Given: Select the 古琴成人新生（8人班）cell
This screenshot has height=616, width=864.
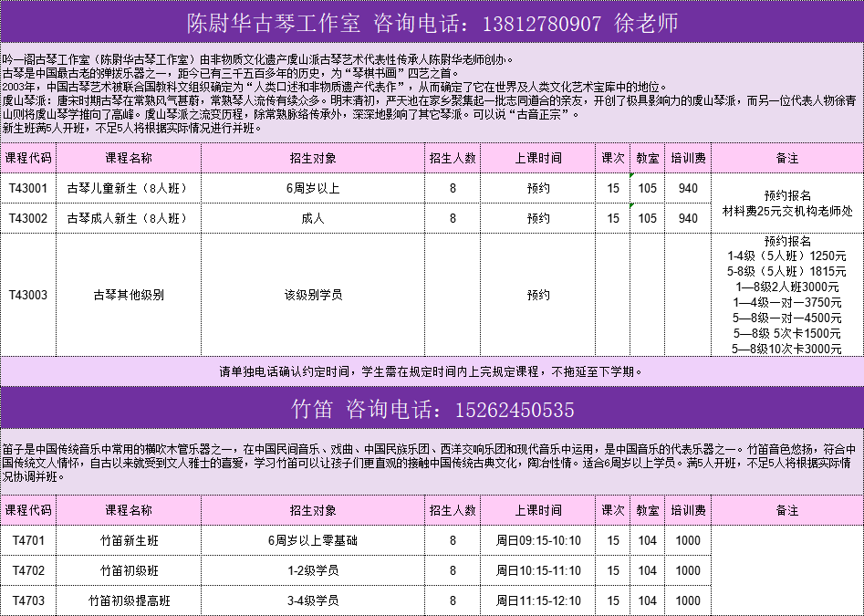Looking at the screenshot, I should click(x=128, y=219).
